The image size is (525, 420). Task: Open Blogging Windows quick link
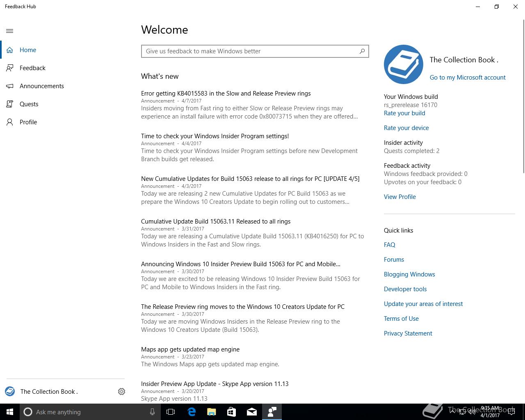click(x=409, y=274)
